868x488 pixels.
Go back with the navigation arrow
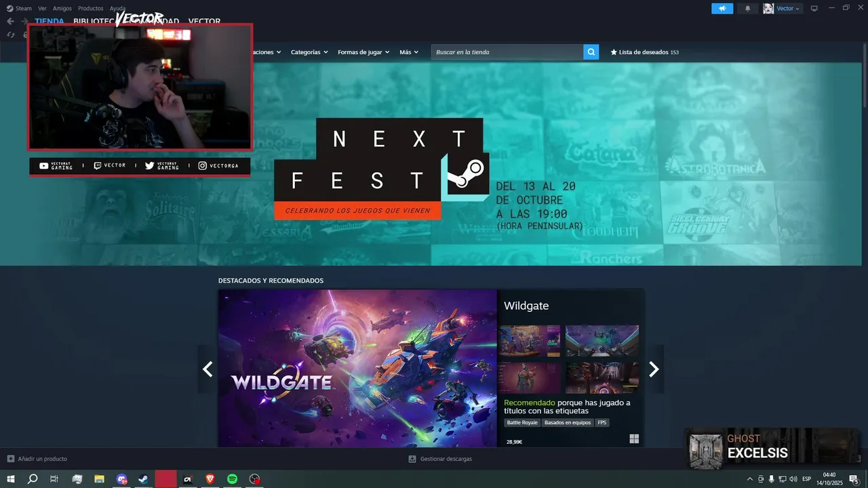[10, 21]
